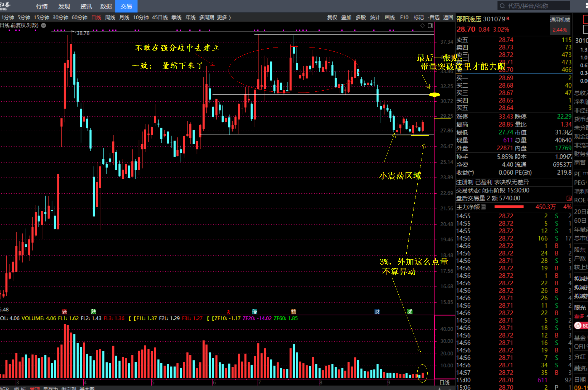Click the 邵阳液压 stock name
This screenshot has width=588, height=390.
coord(469,19)
